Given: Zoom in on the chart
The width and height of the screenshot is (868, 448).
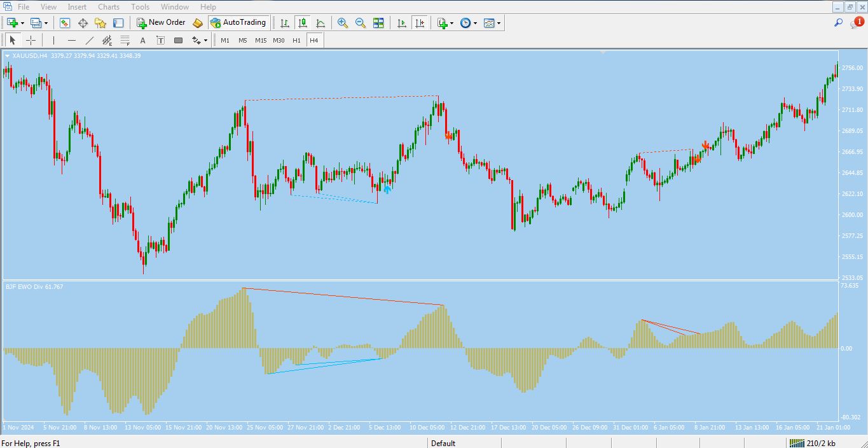Looking at the screenshot, I should point(342,23).
